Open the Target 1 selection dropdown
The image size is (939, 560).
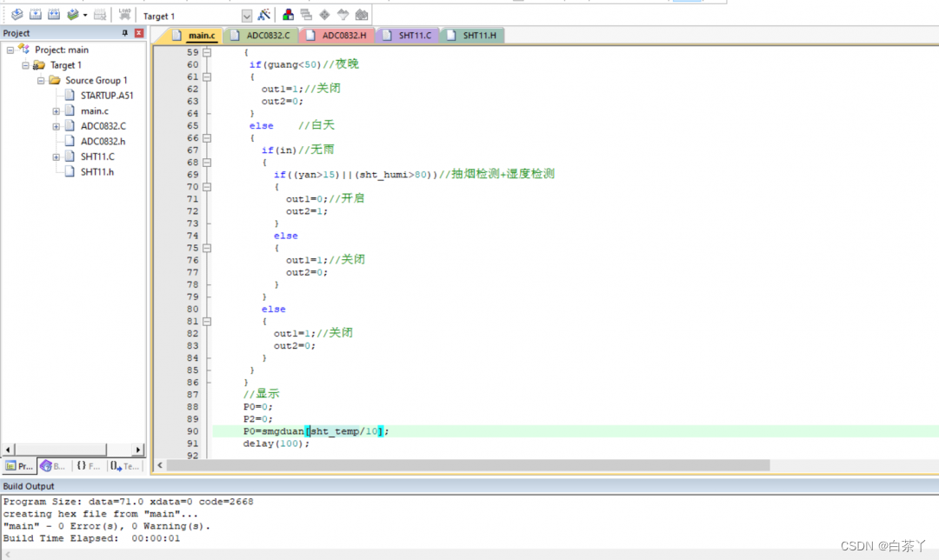click(x=246, y=16)
